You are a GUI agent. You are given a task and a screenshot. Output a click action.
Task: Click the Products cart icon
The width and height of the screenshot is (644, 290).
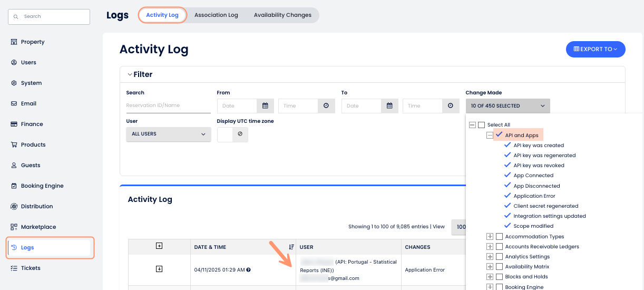click(14, 144)
